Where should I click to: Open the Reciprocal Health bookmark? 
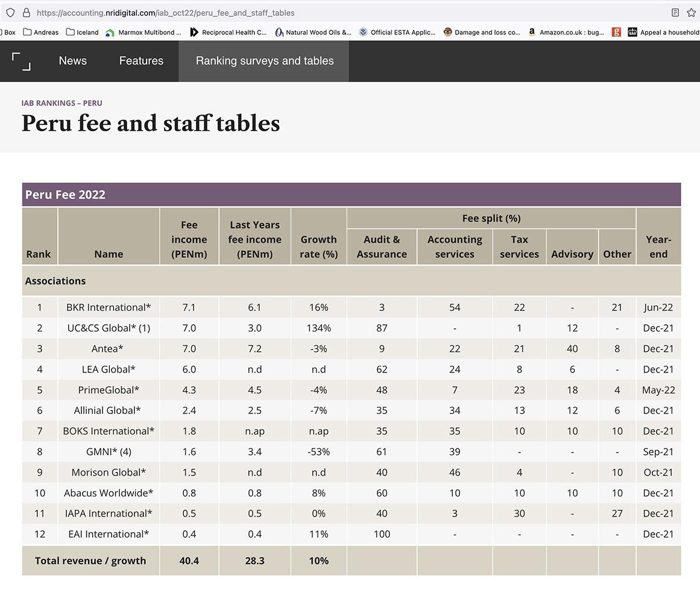(228, 33)
